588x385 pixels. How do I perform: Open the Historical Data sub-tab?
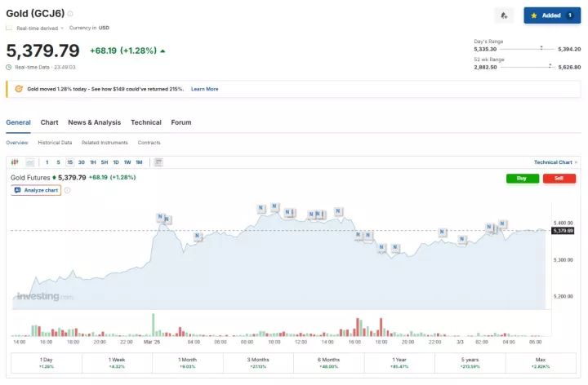tap(55, 143)
